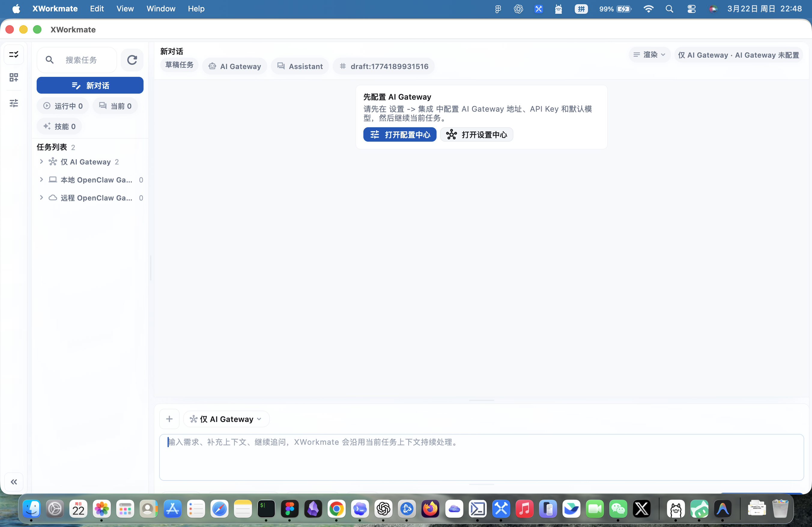The width and height of the screenshot is (812, 527).
Task: Open the tasks view in left rail
Action: click(14, 55)
